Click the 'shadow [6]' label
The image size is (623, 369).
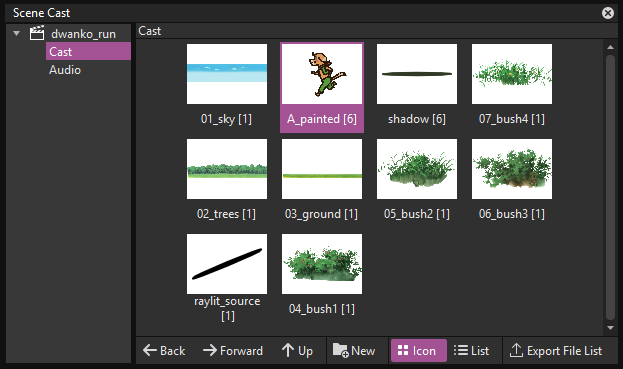[x=417, y=119]
